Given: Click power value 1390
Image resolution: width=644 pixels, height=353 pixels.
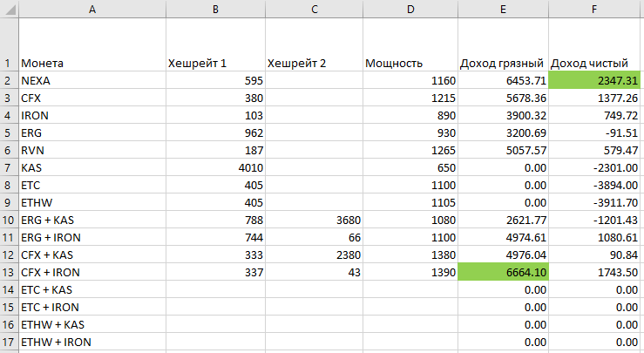Looking at the screenshot, I should click(410, 272).
